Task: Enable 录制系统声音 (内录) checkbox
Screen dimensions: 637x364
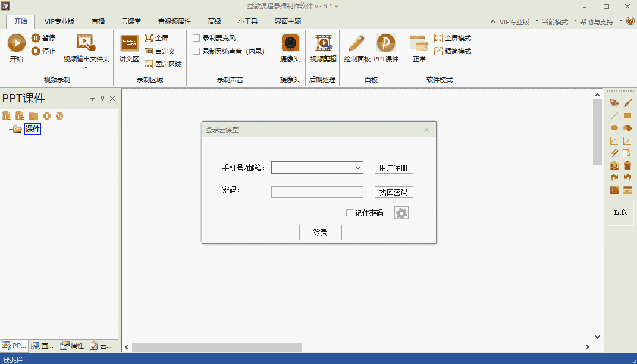Action: click(x=196, y=51)
